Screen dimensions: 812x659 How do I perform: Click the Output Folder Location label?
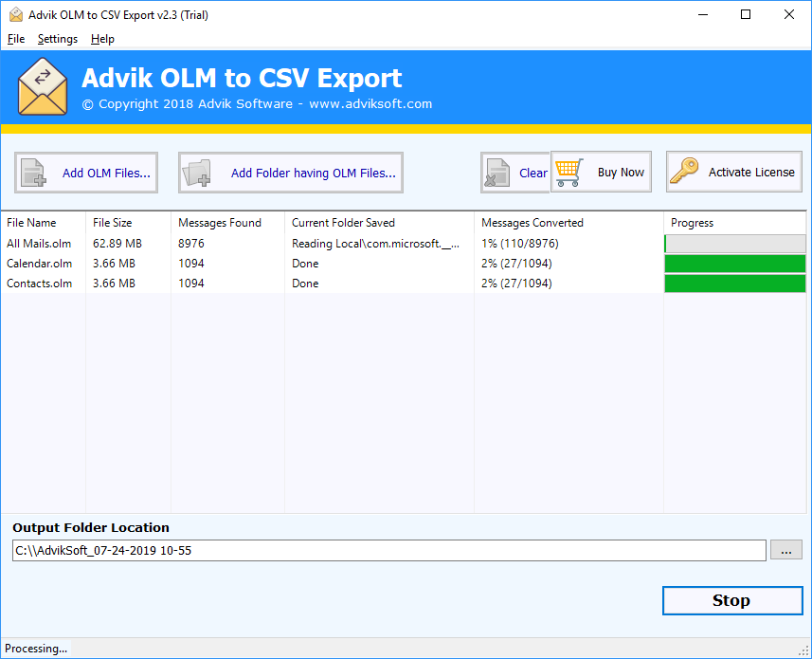tap(91, 527)
